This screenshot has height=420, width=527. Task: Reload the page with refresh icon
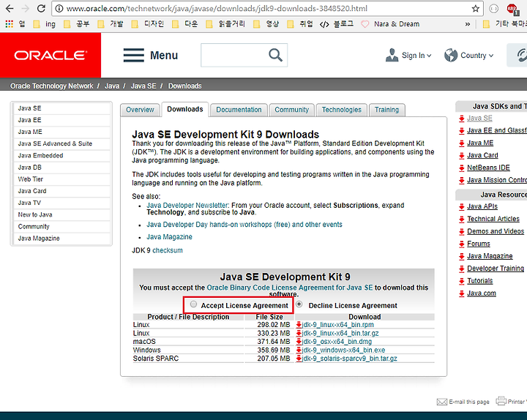[41, 8]
